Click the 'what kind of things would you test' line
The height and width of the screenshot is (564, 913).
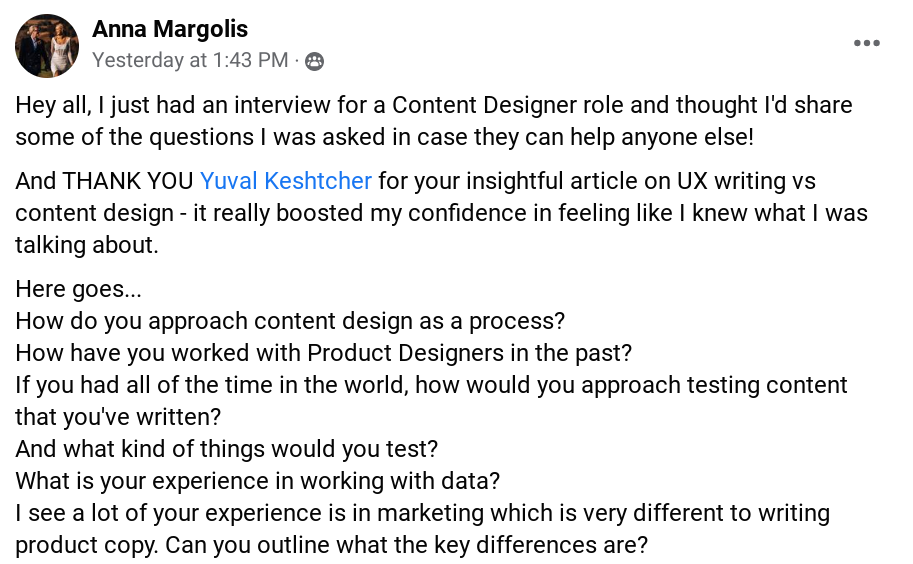coord(227,449)
